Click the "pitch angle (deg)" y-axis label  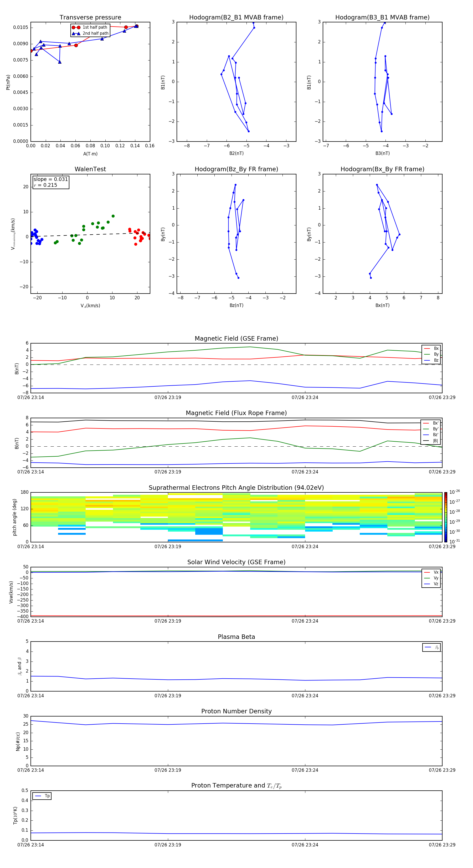14,517
